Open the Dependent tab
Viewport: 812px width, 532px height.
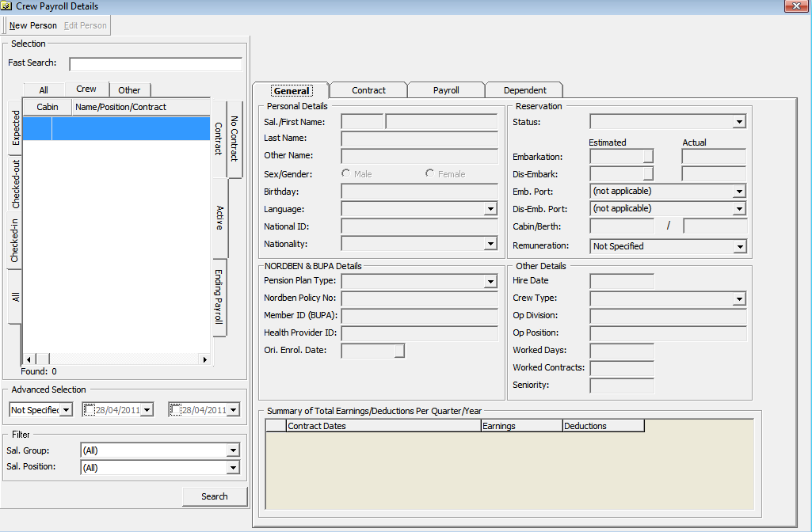coord(524,90)
